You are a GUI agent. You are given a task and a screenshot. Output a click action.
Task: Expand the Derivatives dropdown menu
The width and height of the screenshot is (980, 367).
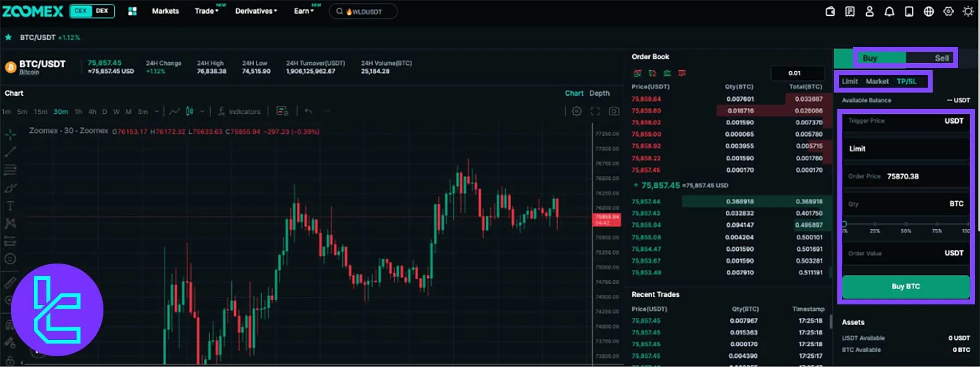[x=256, y=11]
